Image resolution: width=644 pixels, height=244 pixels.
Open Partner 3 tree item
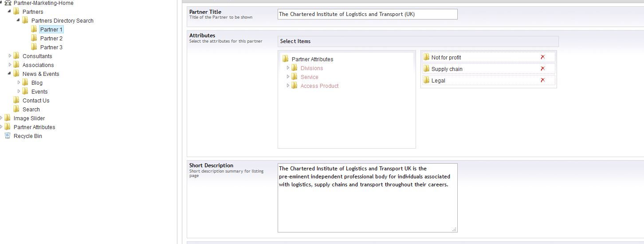click(x=51, y=47)
